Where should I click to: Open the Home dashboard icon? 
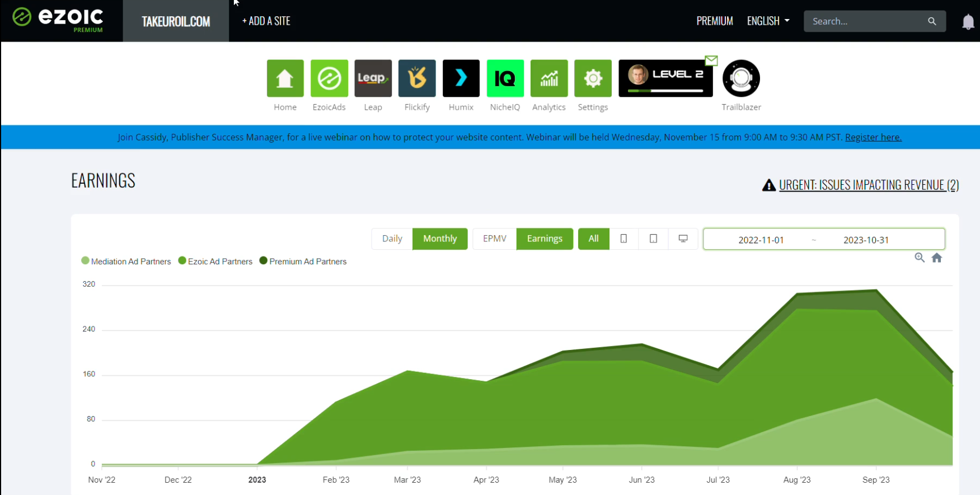pos(285,78)
